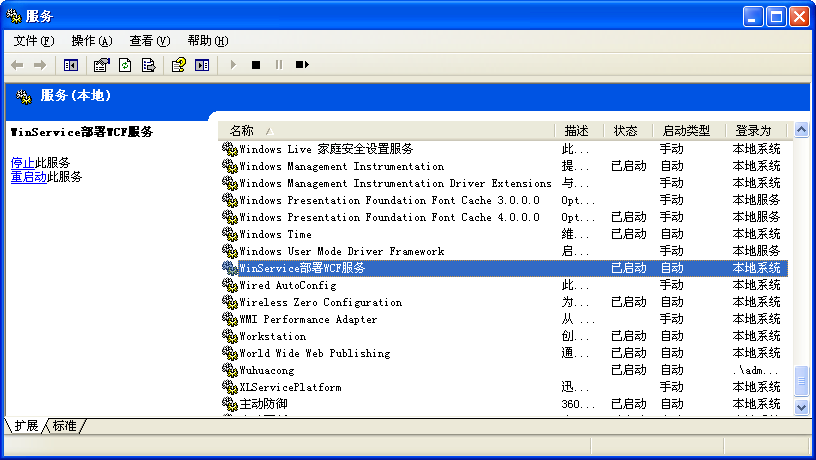Toggle the action pane toolbar icon
This screenshot has width=816, height=460.
point(202,65)
